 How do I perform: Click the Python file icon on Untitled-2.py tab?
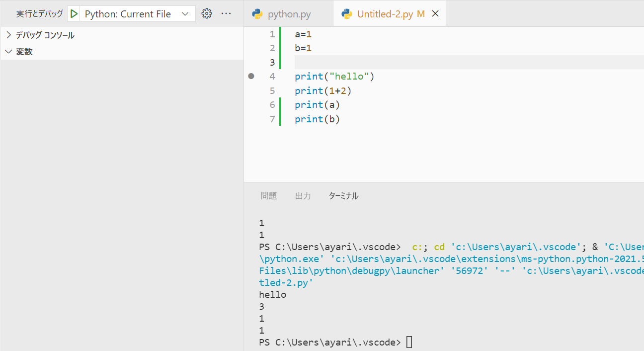(347, 14)
